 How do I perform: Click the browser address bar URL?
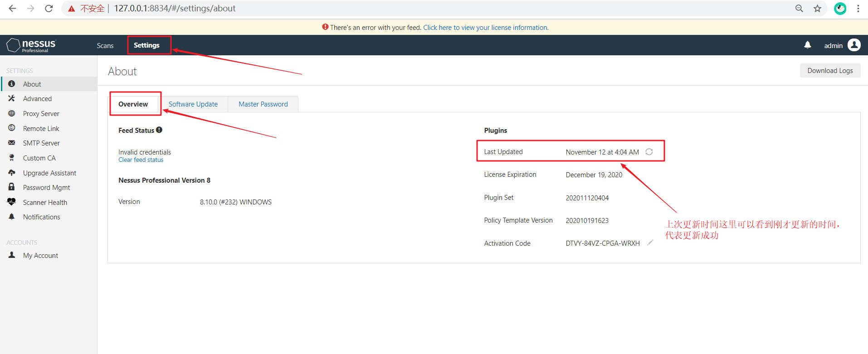(x=175, y=9)
